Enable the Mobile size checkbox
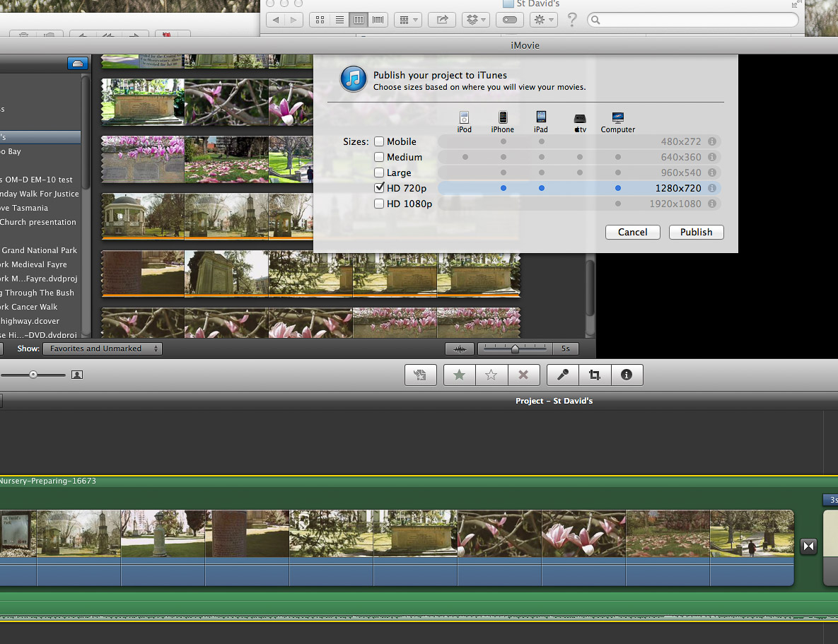 (x=380, y=141)
